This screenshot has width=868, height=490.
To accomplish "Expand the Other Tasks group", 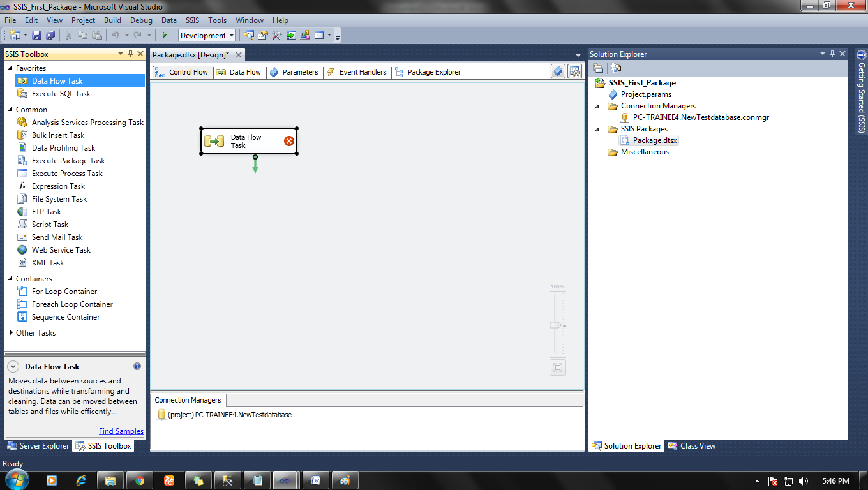I will point(11,333).
